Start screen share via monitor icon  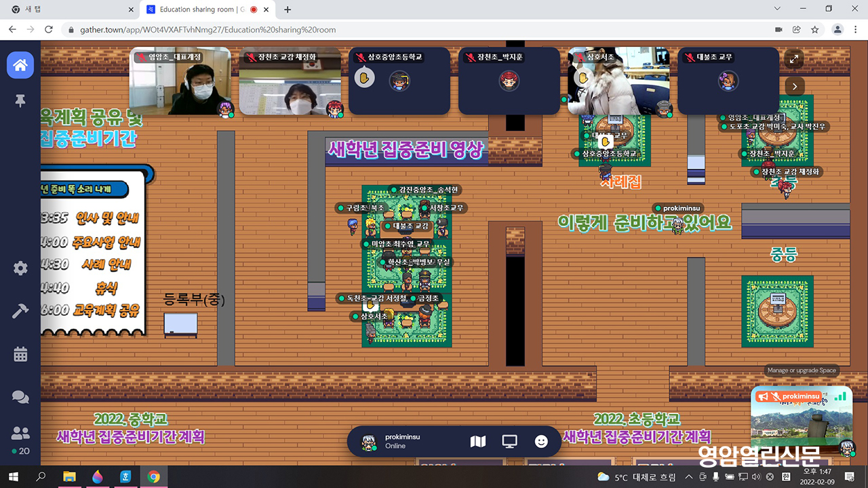point(509,441)
